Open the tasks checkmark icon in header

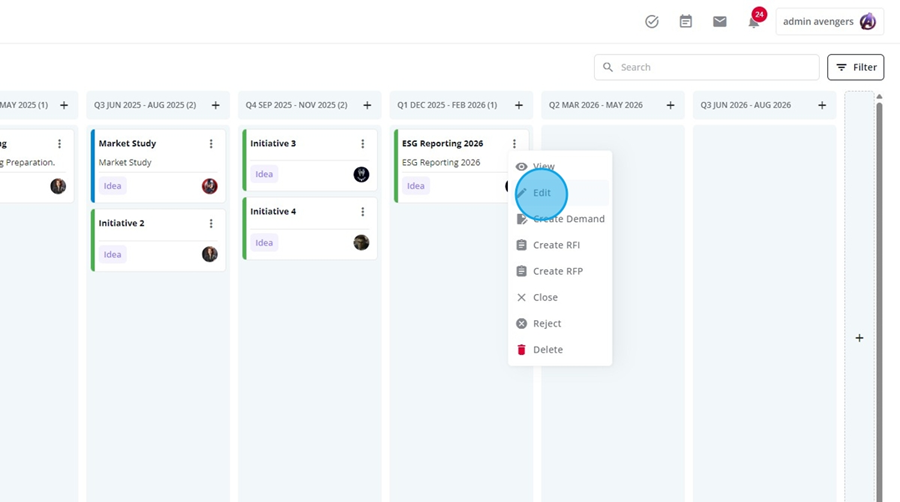pyautogui.click(x=651, y=22)
